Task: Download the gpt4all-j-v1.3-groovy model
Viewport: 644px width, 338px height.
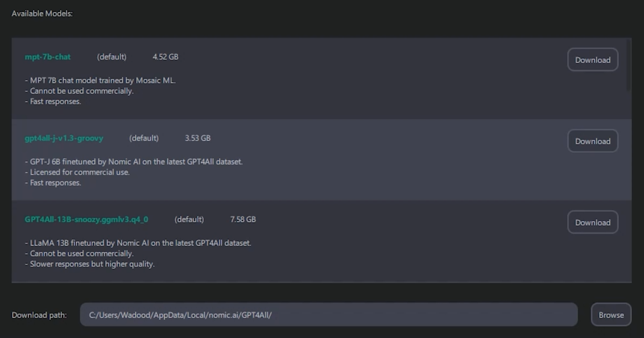Action: [x=592, y=141]
